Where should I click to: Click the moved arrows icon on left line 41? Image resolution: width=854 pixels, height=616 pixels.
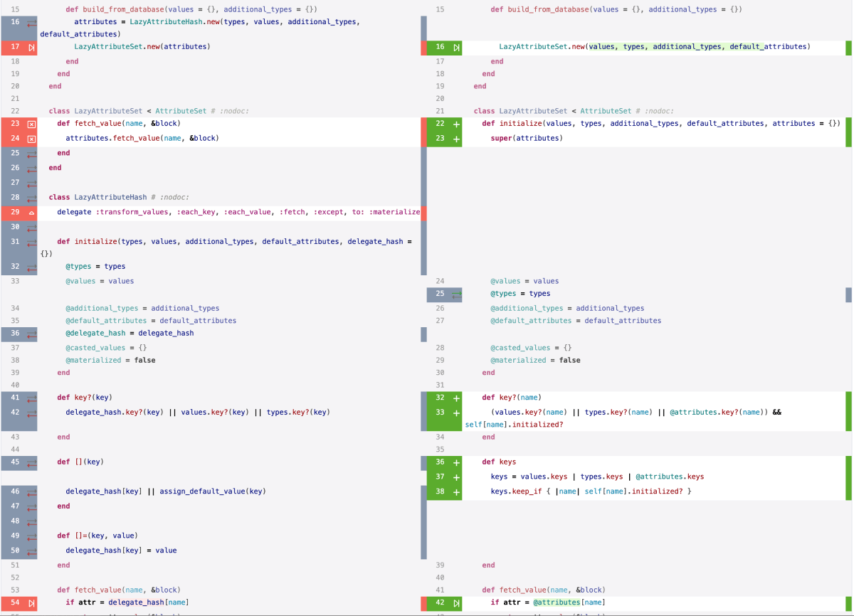click(x=31, y=398)
